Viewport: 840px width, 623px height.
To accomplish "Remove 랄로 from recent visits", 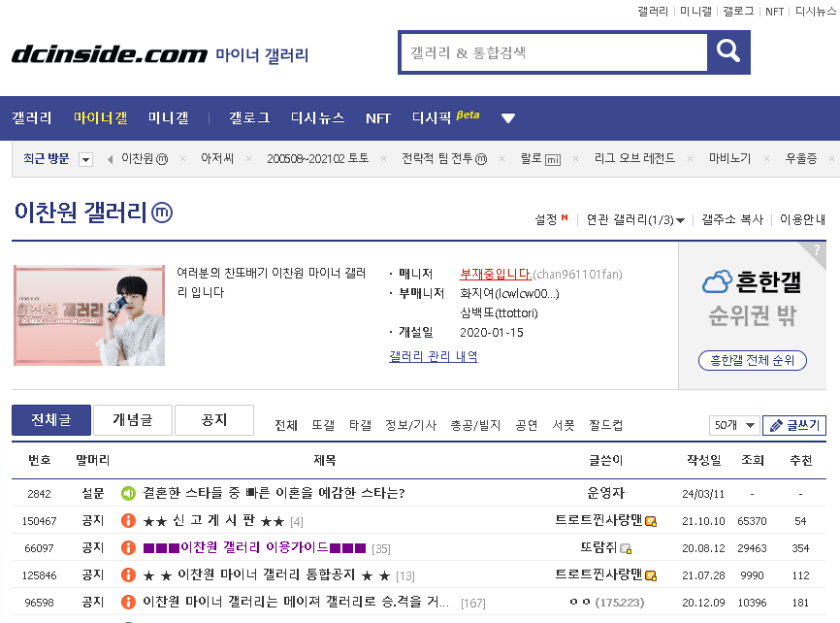I will (x=575, y=159).
